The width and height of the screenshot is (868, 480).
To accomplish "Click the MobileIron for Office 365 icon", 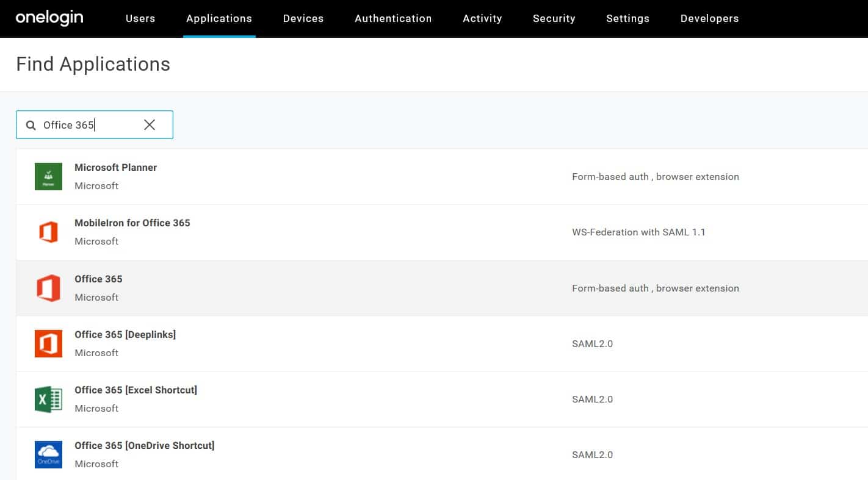I will coord(48,232).
